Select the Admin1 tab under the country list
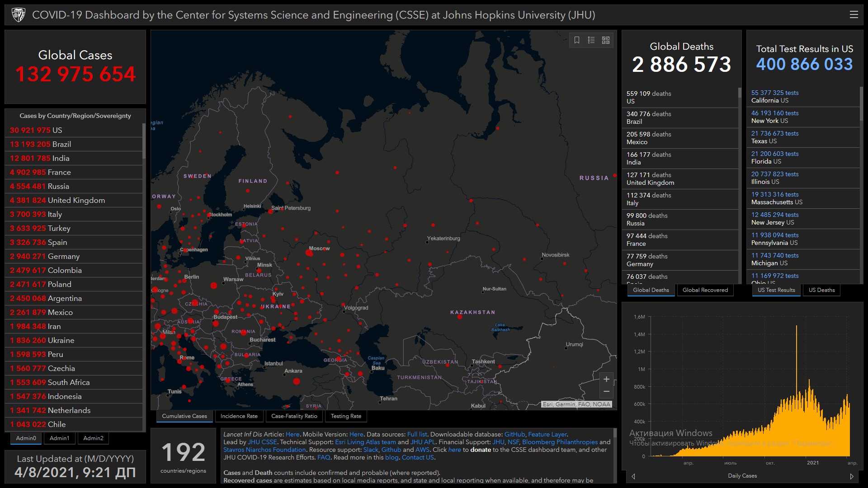This screenshot has height=488, width=868. click(x=59, y=438)
